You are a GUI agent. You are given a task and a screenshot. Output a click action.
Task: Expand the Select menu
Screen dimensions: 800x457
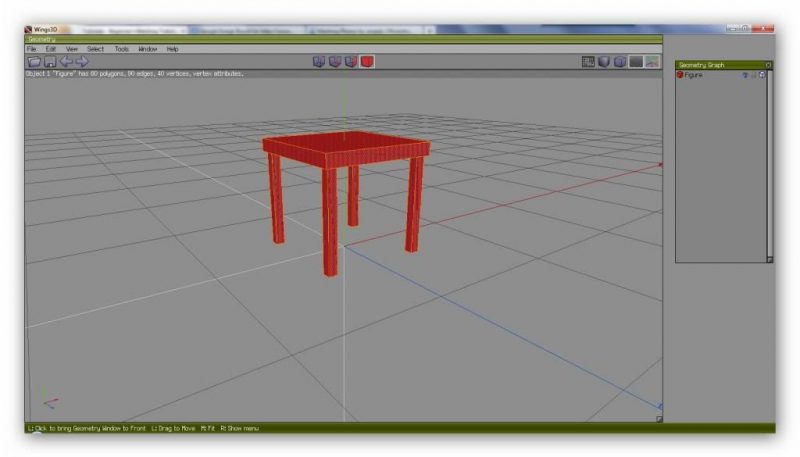point(95,48)
